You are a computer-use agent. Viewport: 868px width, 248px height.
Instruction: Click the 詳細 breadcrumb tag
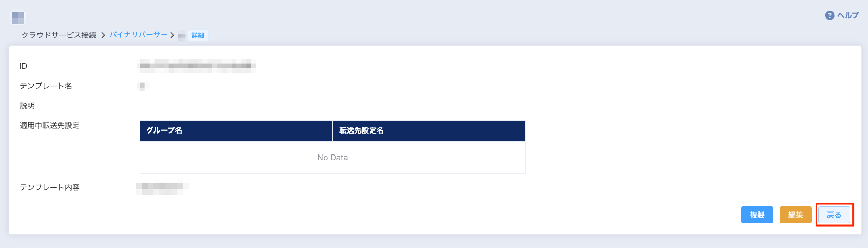click(x=198, y=36)
